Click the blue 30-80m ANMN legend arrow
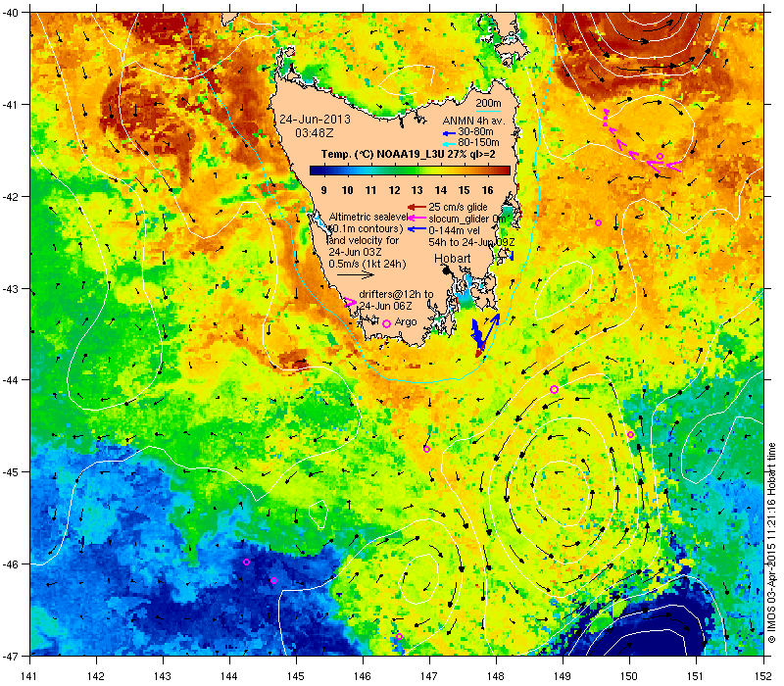Image resolution: width=784 pixels, height=686 pixels. coord(449,133)
